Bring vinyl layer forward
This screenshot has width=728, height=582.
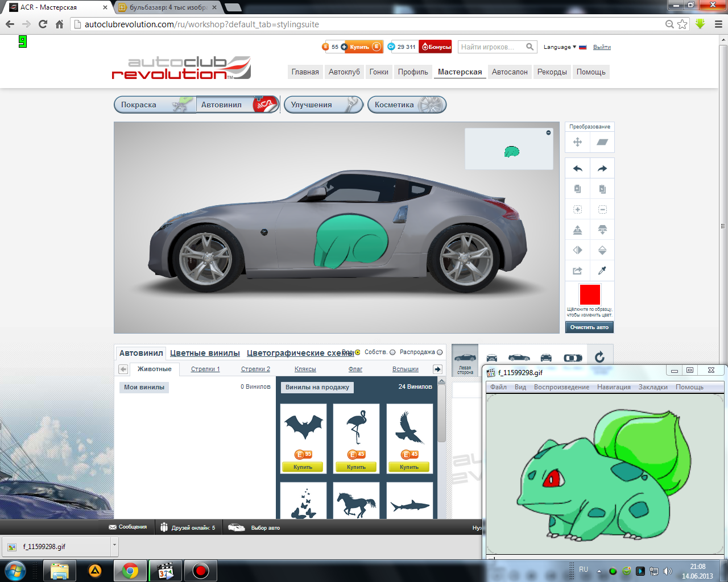(x=577, y=230)
